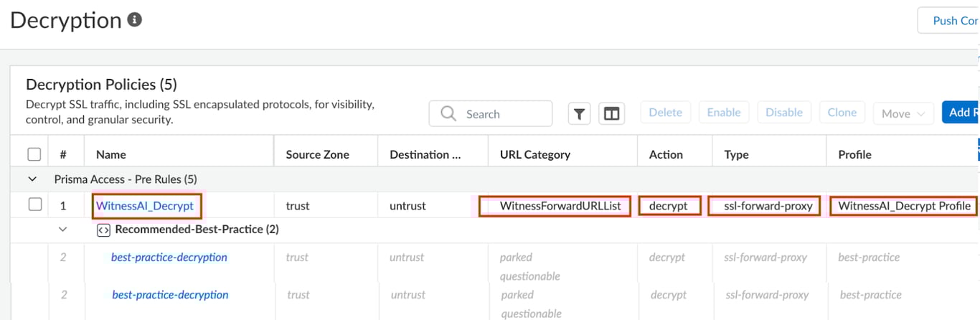Click the Recommended-Best-Practice snippet icon
This screenshot has height=320, width=980.
click(x=103, y=230)
